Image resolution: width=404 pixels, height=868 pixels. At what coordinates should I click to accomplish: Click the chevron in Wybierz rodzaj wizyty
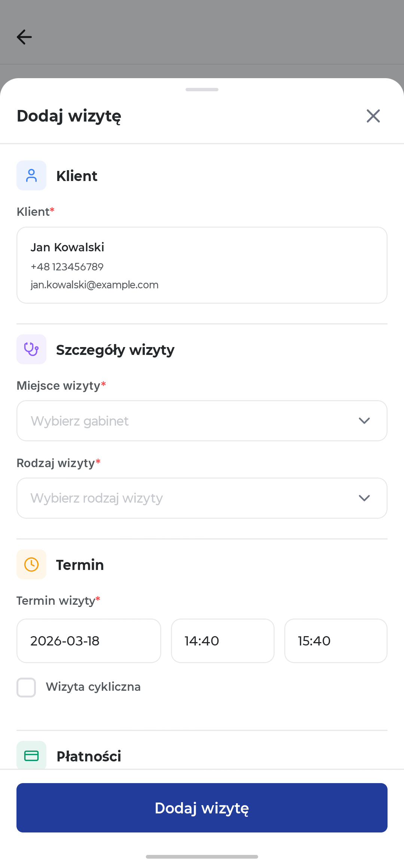(364, 498)
